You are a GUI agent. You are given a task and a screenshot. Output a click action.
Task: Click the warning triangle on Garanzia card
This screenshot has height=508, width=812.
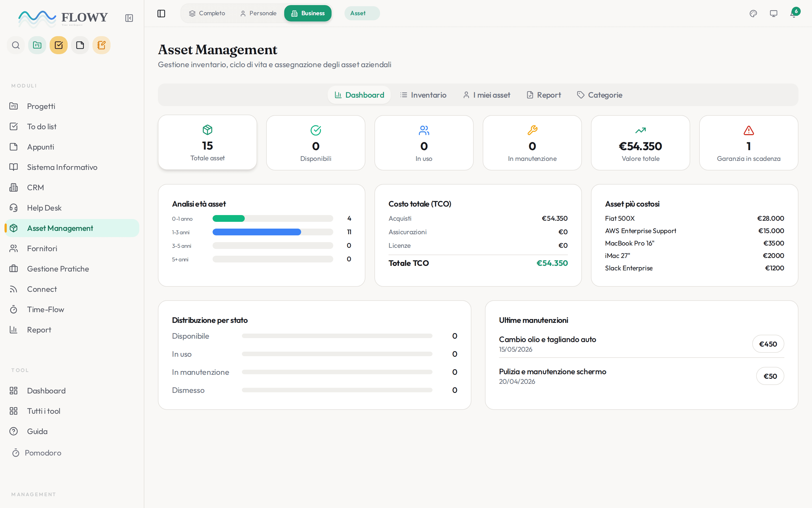point(749,130)
